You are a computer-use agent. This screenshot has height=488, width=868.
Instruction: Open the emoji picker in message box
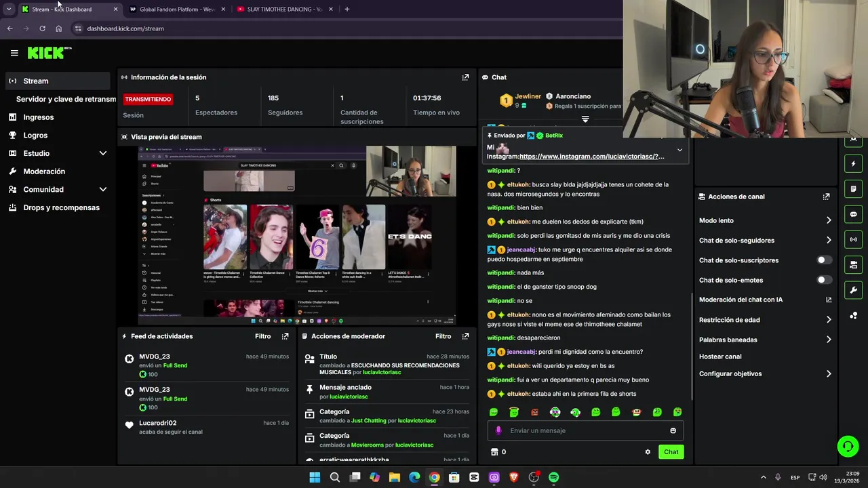tap(673, 430)
